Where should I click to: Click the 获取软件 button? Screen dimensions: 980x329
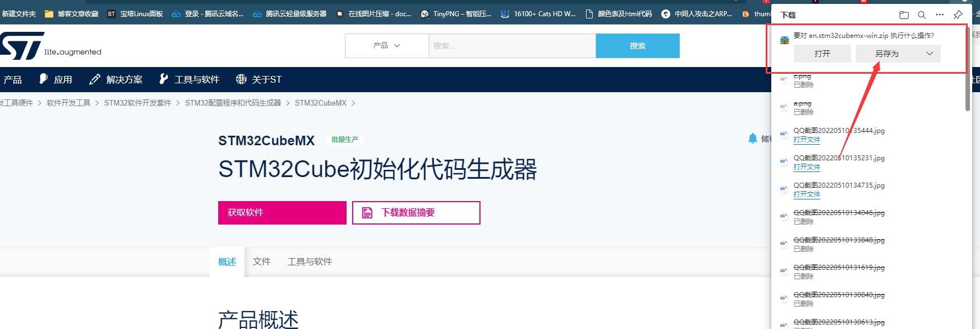coord(282,213)
